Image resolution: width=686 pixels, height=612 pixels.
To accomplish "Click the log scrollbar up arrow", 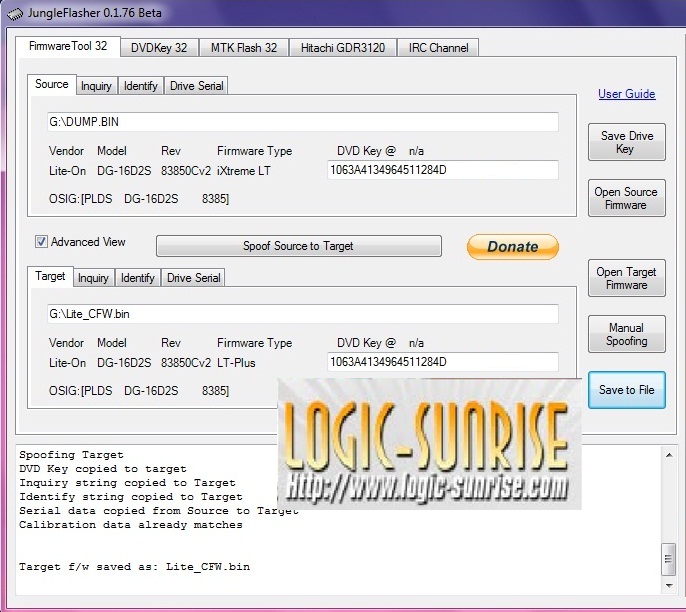I will 669,455.
